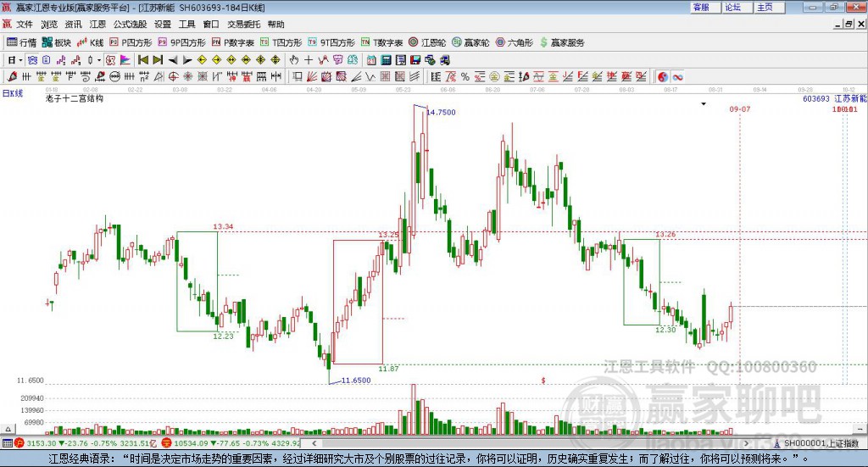This screenshot has height=467, width=868.
Task: Open the 六角形 hexagon tool
Action: tap(515, 42)
